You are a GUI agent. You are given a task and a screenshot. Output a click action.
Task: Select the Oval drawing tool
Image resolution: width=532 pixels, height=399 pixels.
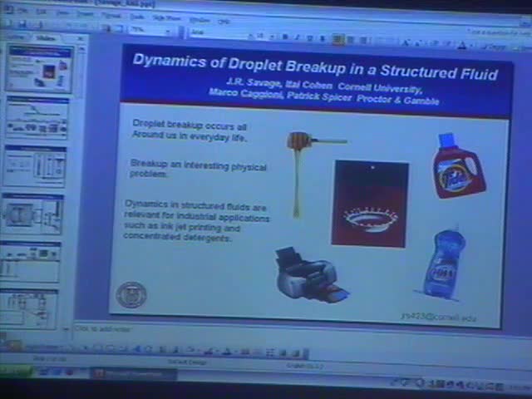[x=111, y=348]
